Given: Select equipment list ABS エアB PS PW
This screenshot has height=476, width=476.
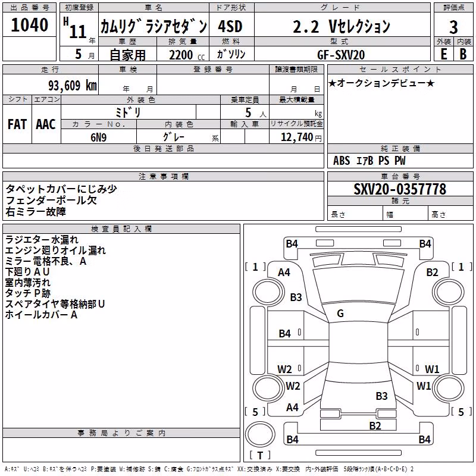Looking at the screenshot, I should click(369, 161).
